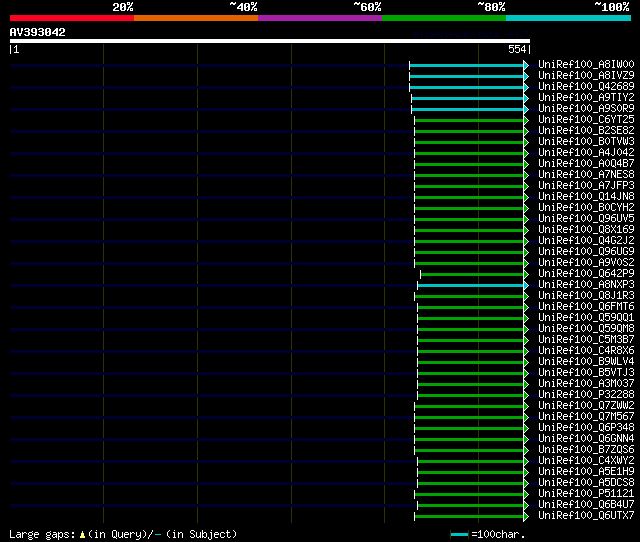Click the green alignment bar for UniRef100_Q6UTX7

[469, 517]
